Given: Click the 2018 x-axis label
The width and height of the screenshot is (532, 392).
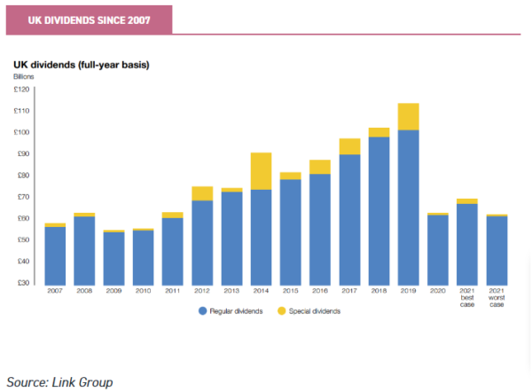Looking at the screenshot, I should coord(379,291).
